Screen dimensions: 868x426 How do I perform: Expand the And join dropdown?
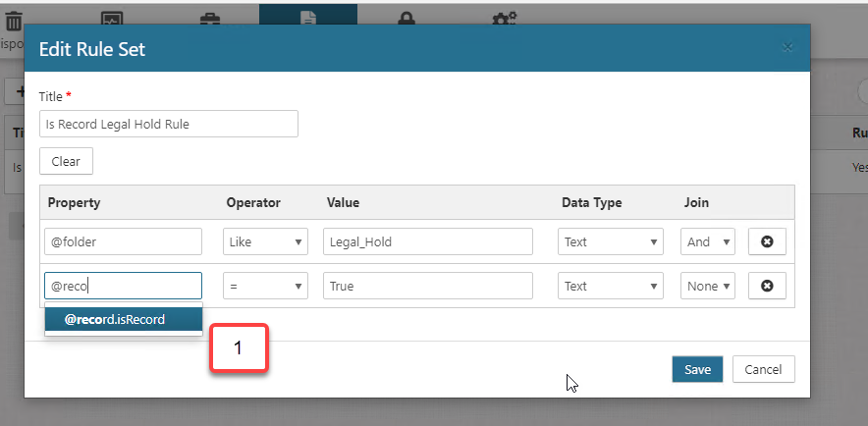click(x=707, y=241)
